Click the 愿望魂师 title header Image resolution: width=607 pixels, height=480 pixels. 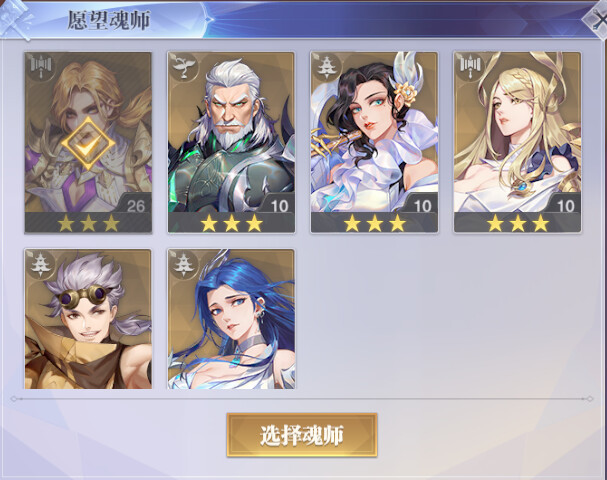point(109,20)
